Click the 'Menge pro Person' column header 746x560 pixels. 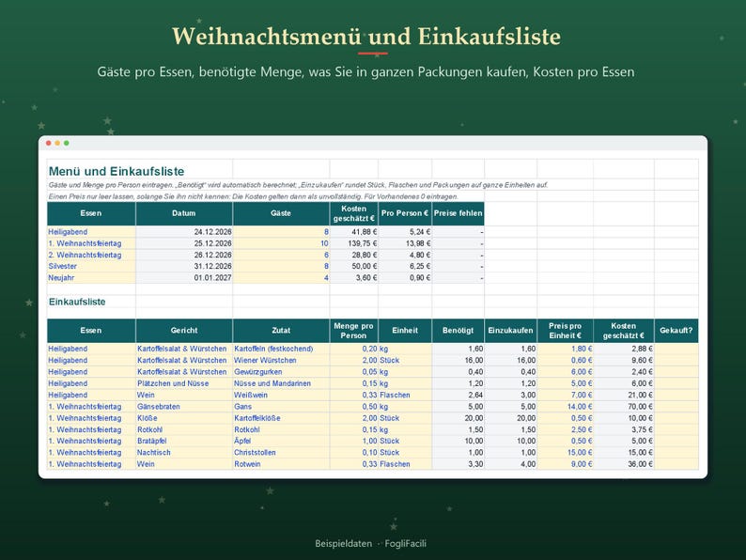[354, 331]
